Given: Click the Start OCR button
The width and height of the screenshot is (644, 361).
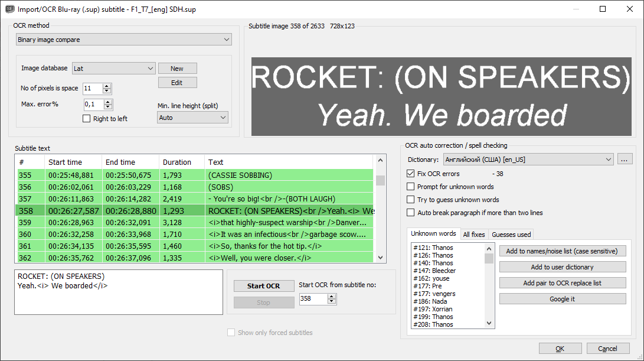Looking at the screenshot, I should [x=264, y=286].
